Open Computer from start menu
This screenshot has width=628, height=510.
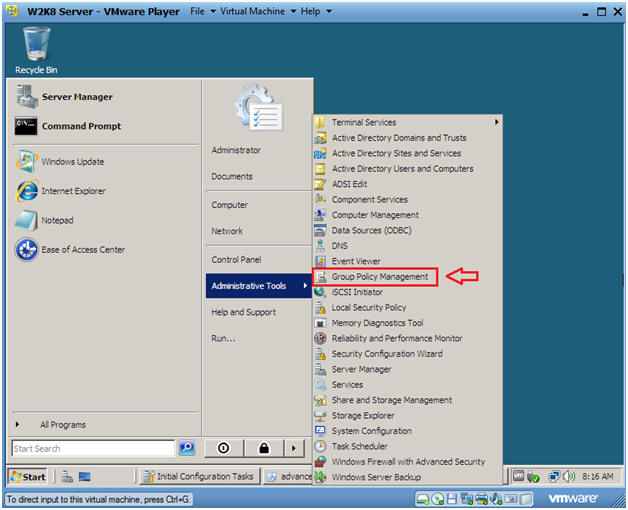(x=229, y=205)
